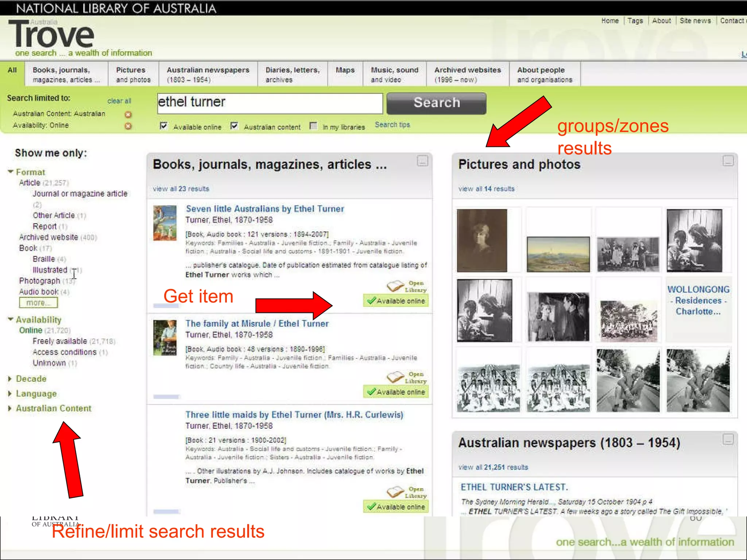
Task: Filter by Audio book format
Action: (39, 292)
